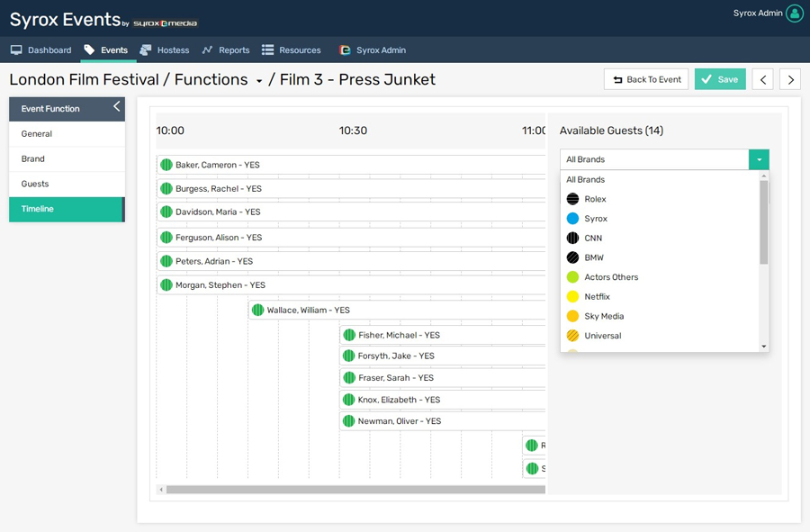Click the green icon of Fraser, Sarah
Screen dimensions: 810x532
(x=349, y=377)
